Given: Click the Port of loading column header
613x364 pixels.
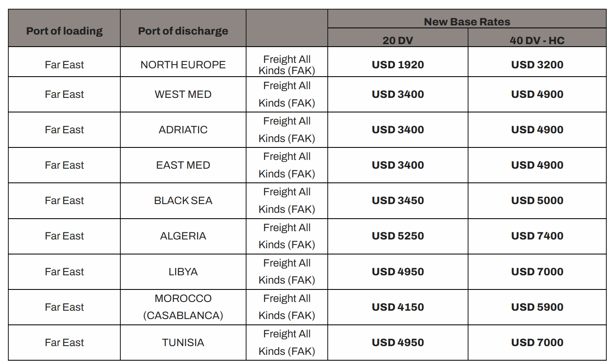Looking at the screenshot, I should pyautogui.click(x=64, y=31).
